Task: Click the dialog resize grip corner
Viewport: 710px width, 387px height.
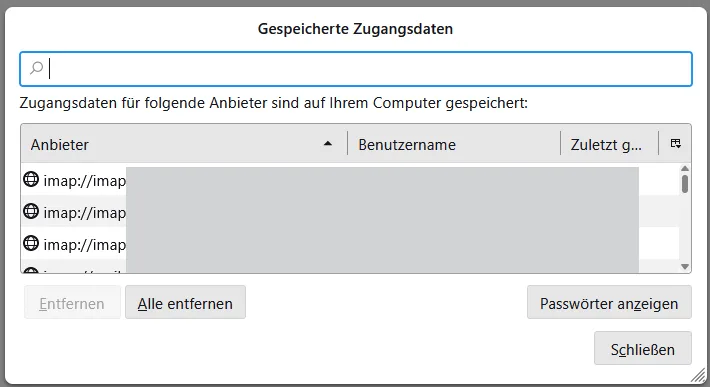Action: (x=698, y=375)
